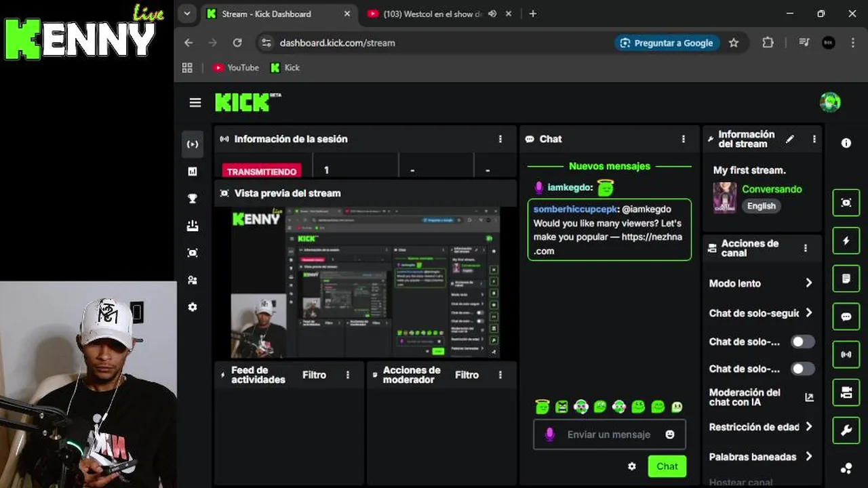Open Acciones de moderador three-dot menu
This screenshot has width=868, height=488.
tap(500, 375)
